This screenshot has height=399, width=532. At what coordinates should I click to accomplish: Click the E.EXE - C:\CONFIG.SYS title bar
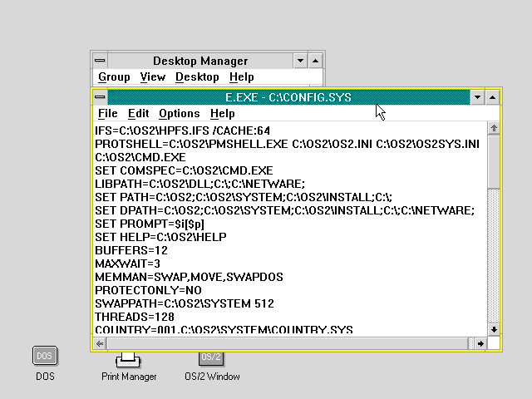tap(288, 97)
